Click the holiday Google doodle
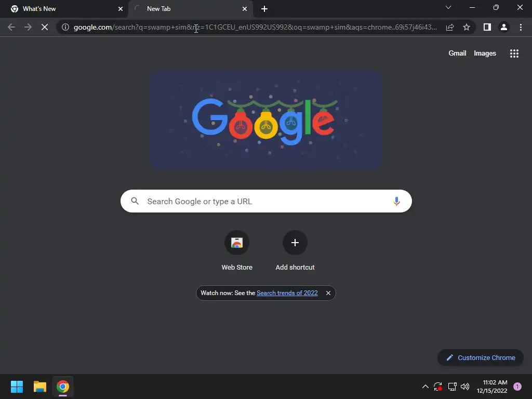This screenshot has height=399, width=532. pyautogui.click(x=267, y=120)
